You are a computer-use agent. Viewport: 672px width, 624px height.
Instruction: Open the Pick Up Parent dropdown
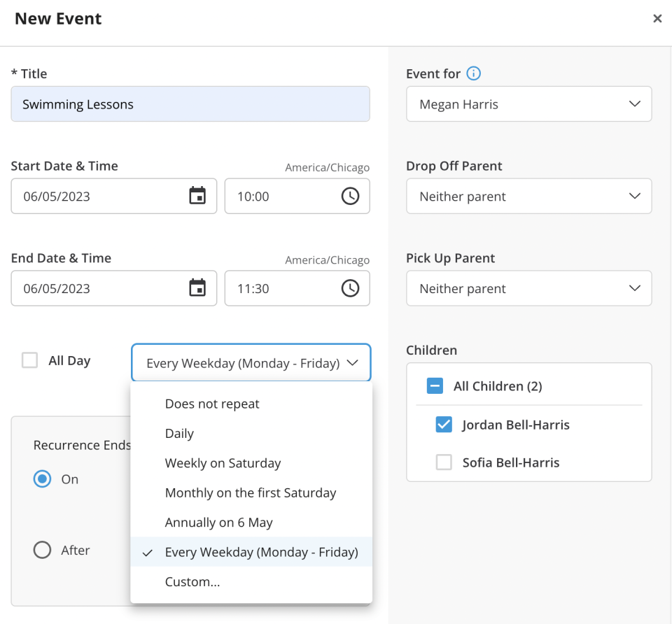click(x=528, y=289)
